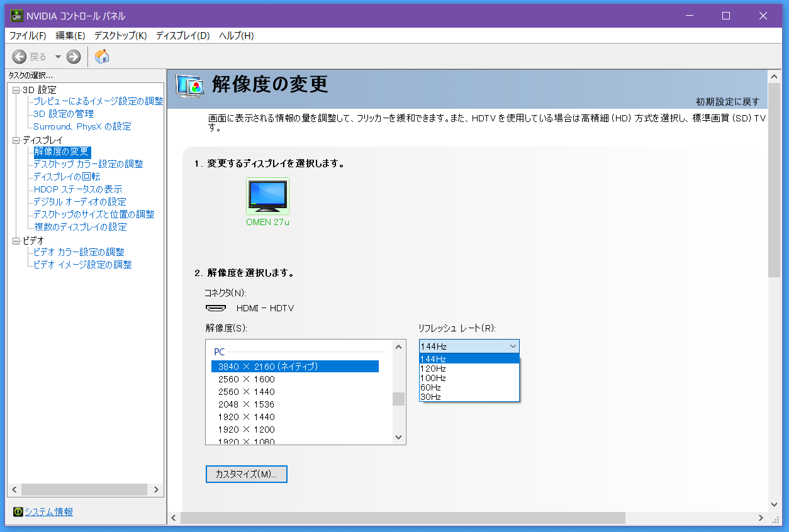Screen dimensions: 789x532
Task: Click main panel horizontal scroll left arrow
Action: tap(174, 518)
